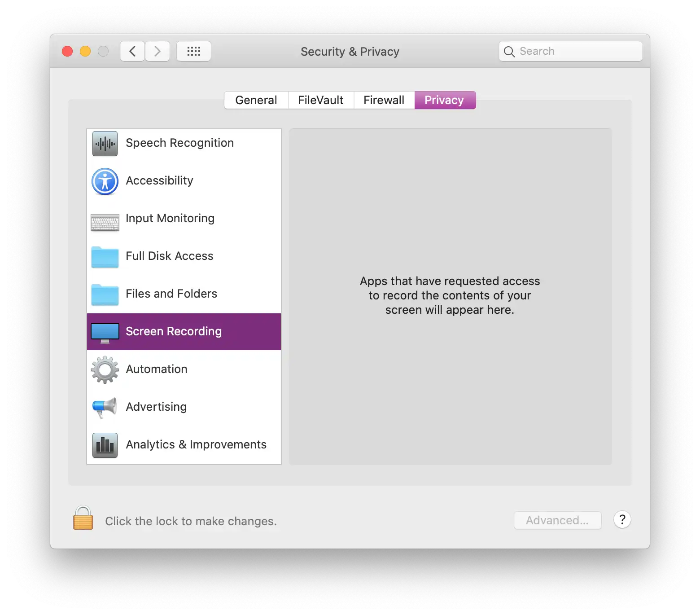Select the highlighted Privacy tab
This screenshot has height=615, width=700.
tap(445, 100)
